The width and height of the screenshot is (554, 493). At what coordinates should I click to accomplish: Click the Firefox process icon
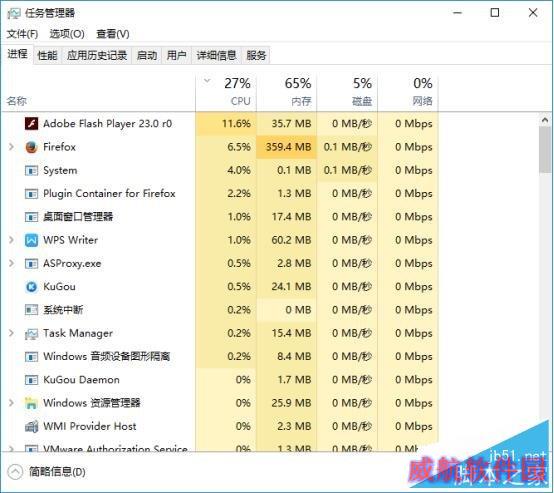click(x=31, y=147)
